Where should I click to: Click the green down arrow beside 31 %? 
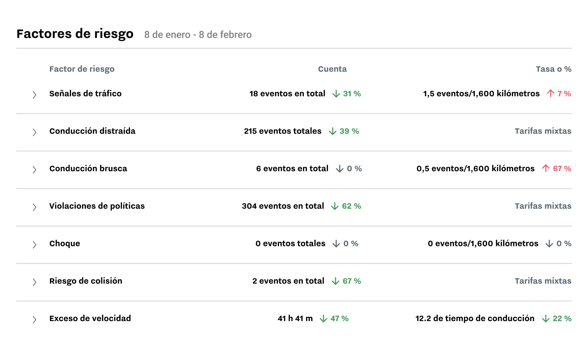pyautogui.click(x=336, y=94)
